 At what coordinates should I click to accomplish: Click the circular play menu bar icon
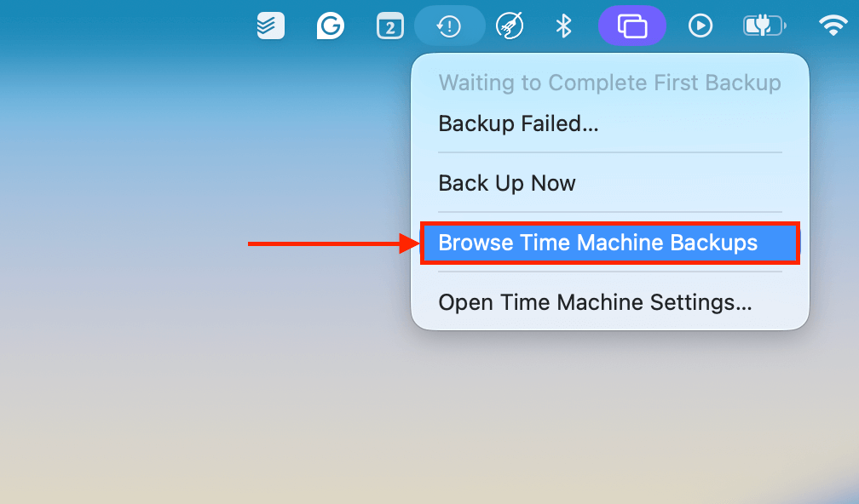[700, 26]
